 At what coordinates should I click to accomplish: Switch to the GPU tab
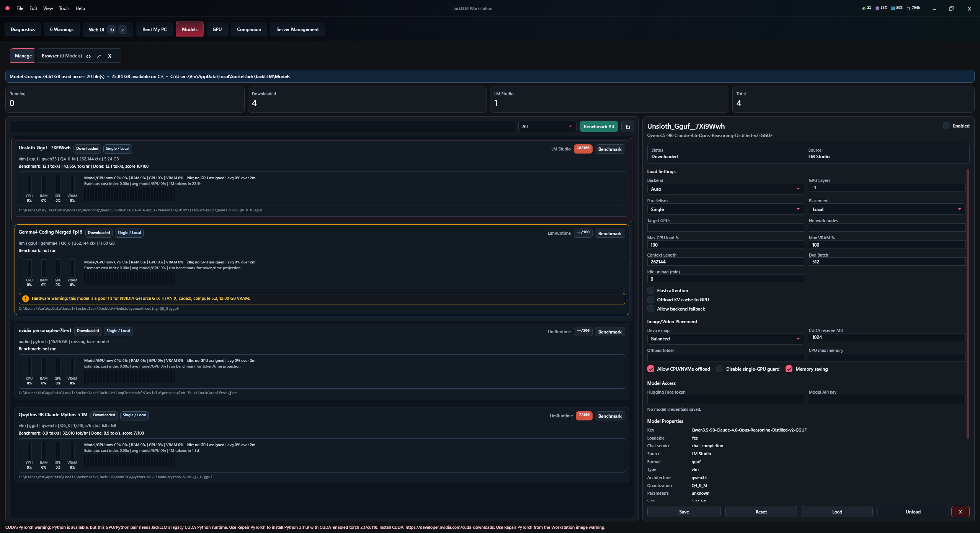(x=217, y=29)
